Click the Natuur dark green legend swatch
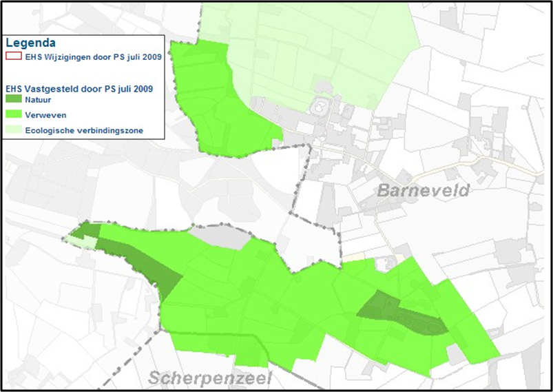Screen dimensions: 553x392 pyautogui.click(x=14, y=99)
